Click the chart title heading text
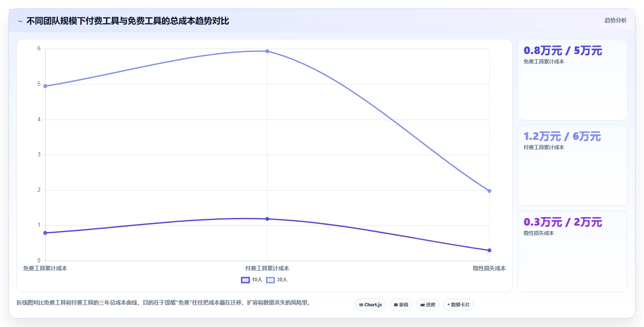644x327 pixels. 128,21
